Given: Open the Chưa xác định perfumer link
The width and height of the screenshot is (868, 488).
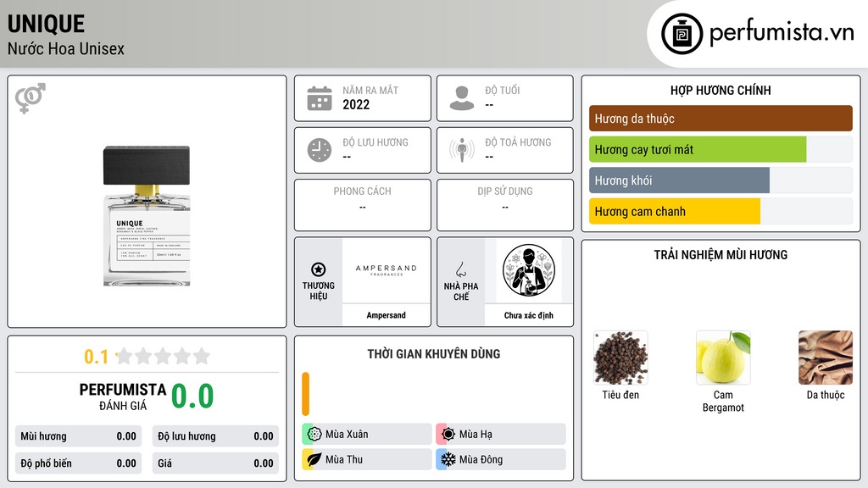Looking at the screenshot, I should pos(529,315).
